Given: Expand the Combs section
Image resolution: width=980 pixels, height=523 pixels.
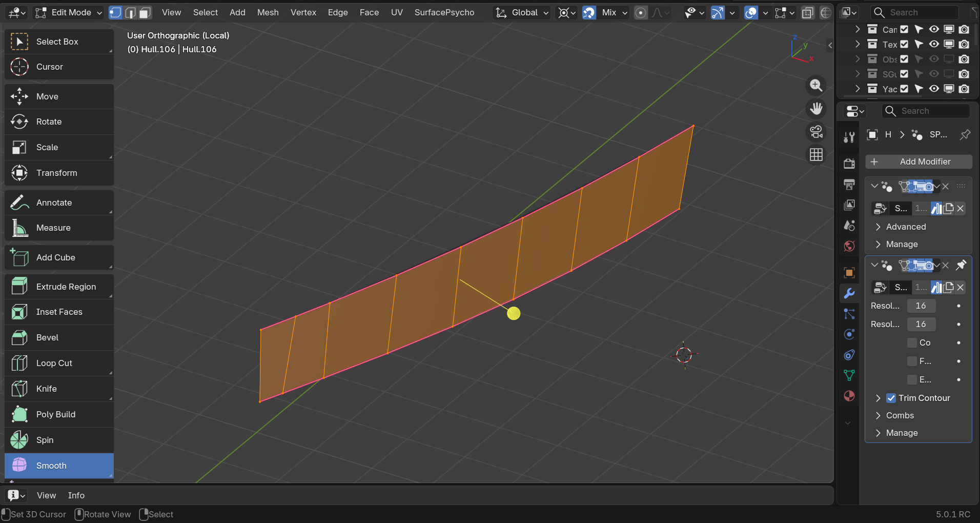Looking at the screenshot, I should click(x=900, y=415).
